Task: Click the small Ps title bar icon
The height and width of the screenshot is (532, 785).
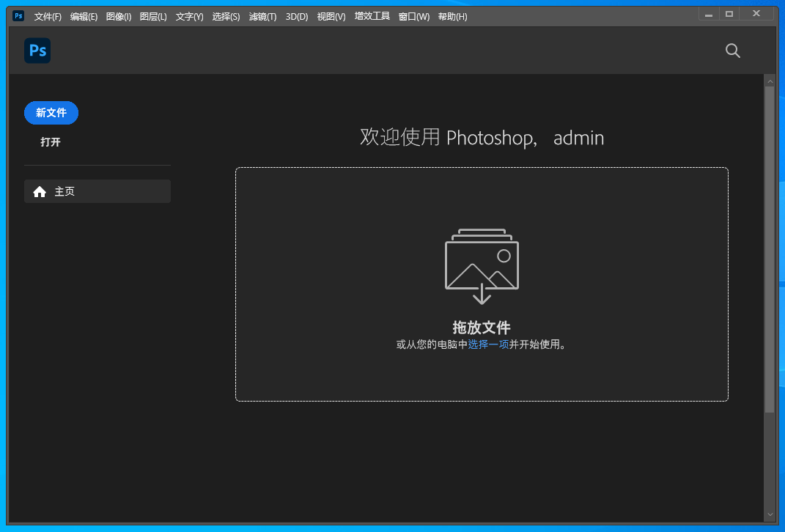Action: 18,15
